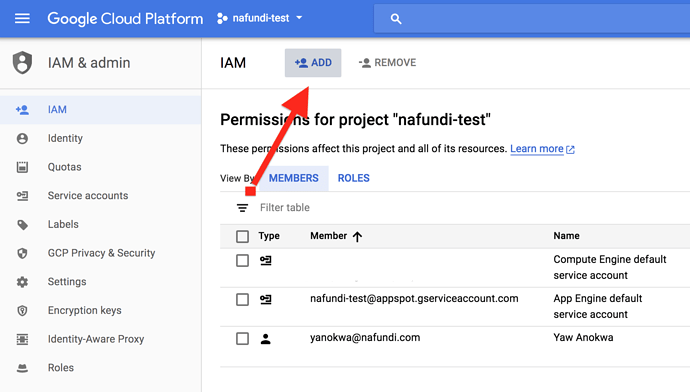The image size is (690, 392).
Task: Sort by the Name column header
Action: [566, 236]
